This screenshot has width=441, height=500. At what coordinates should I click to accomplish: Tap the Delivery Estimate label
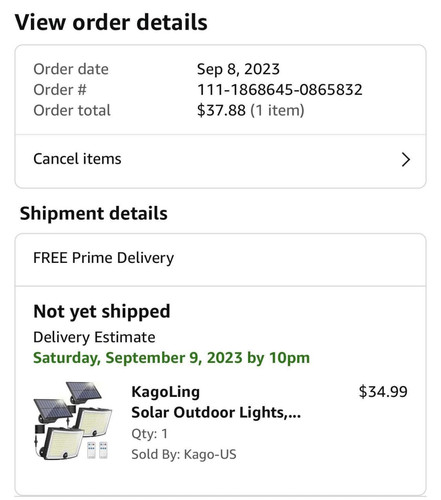click(94, 337)
